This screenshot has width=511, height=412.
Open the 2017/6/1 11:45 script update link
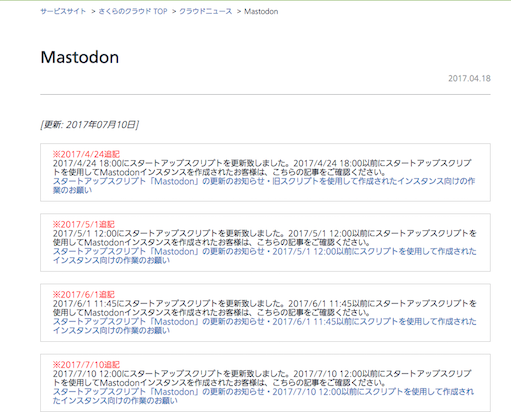(x=265, y=326)
